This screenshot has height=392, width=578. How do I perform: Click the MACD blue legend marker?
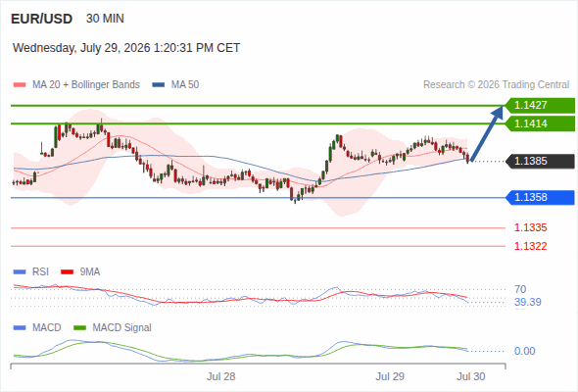point(20,328)
